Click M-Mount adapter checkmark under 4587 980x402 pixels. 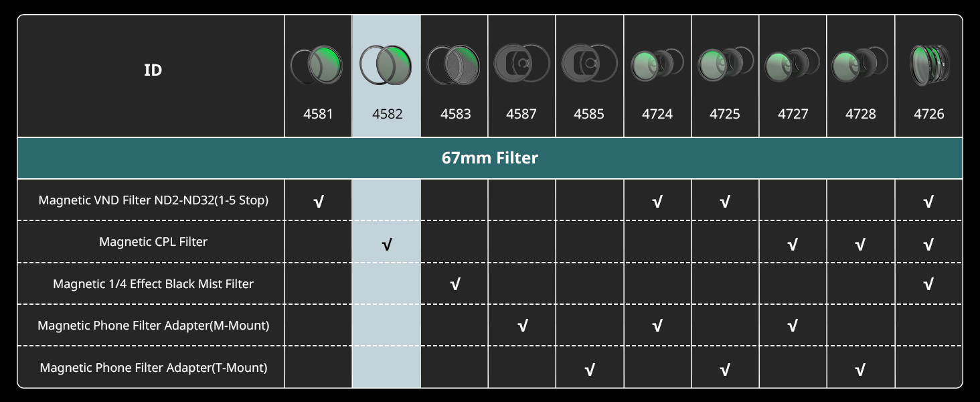[523, 326]
